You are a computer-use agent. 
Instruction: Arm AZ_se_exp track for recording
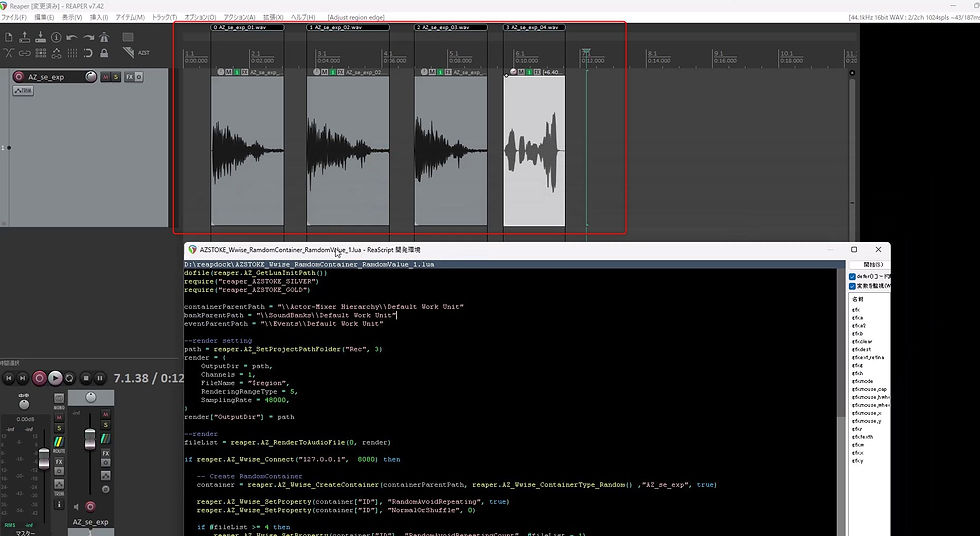pyautogui.click(x=18, y=77)
